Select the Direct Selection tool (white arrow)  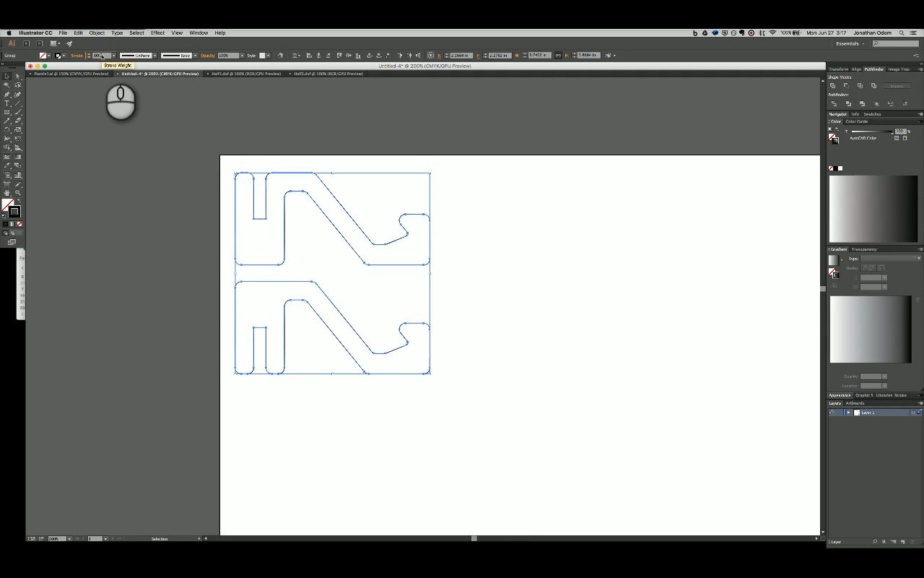point(18,77)
